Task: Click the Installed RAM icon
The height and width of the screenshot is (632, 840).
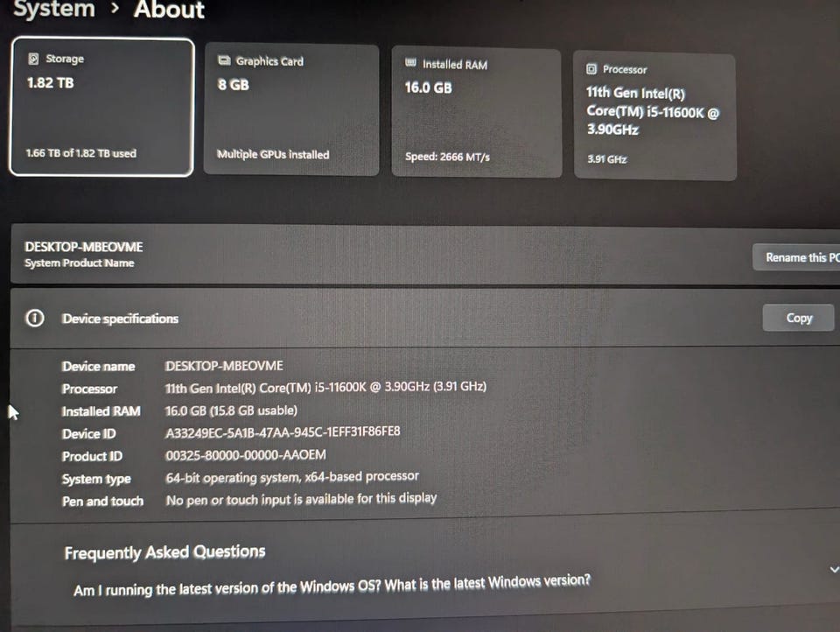Action: [410, 63]
